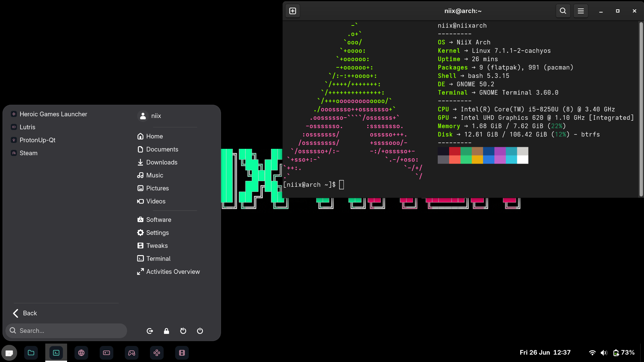Click the yellow color block in terminal
Viewport: 644px width, 362px height.
tap(477, 160)
